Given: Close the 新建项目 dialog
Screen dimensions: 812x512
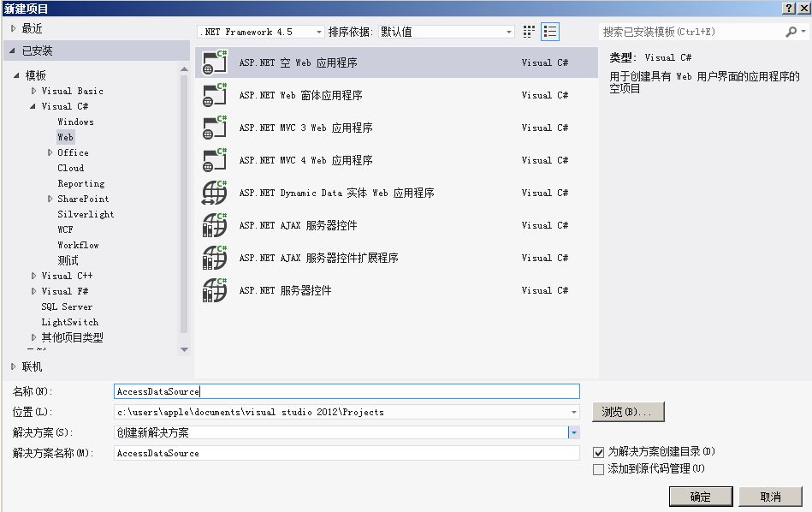Looking at the screenshot, I should [803, 9].
